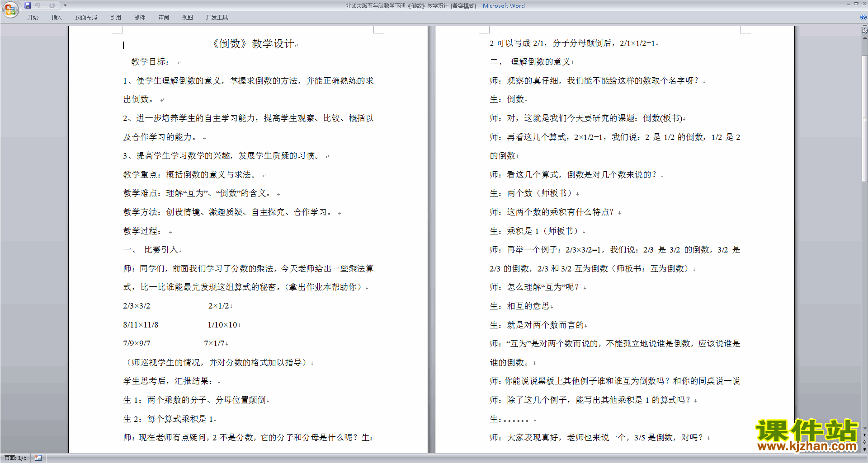Click the line starting 教学方法：创设情境
Image resolution: width=868 pixels, height=463 pixels.
click(x=229, y=212)
